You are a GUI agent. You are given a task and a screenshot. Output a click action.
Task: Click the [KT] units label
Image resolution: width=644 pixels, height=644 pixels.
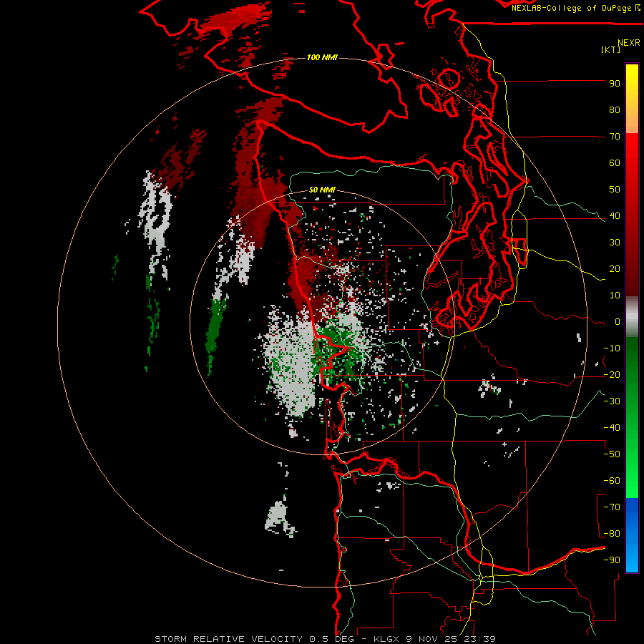(x=611, y=49)
